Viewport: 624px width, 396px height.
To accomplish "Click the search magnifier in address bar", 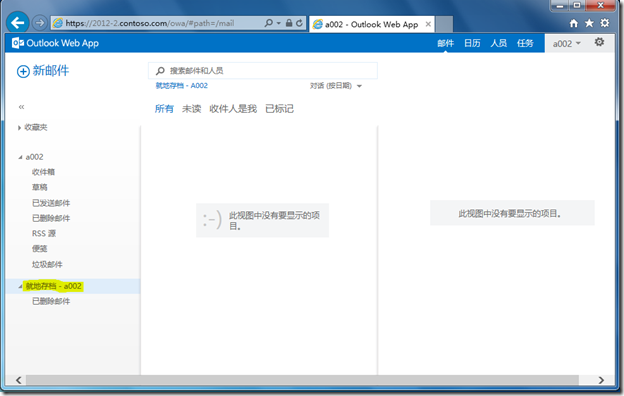I will [269, 23].
